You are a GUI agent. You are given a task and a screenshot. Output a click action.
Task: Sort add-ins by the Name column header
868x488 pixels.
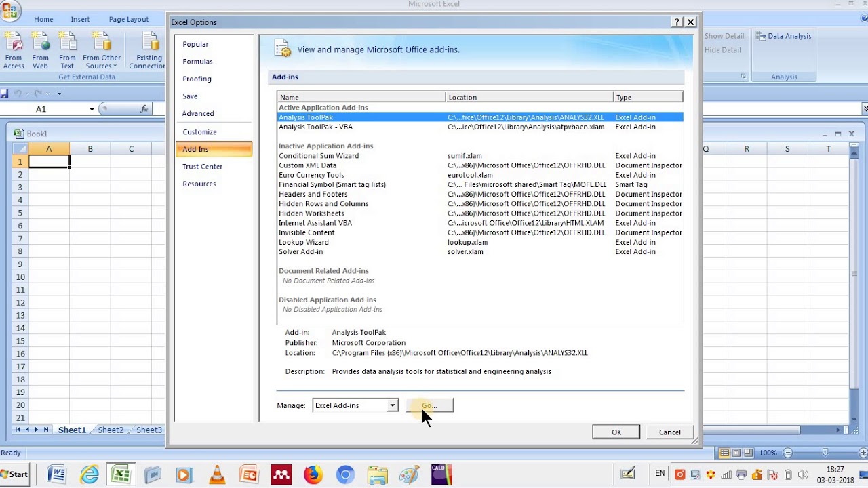point(361,98)
